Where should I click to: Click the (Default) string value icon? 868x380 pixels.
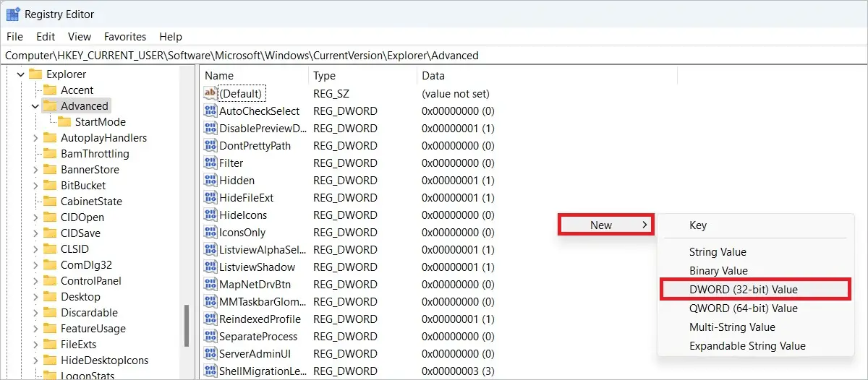(210, 93)
